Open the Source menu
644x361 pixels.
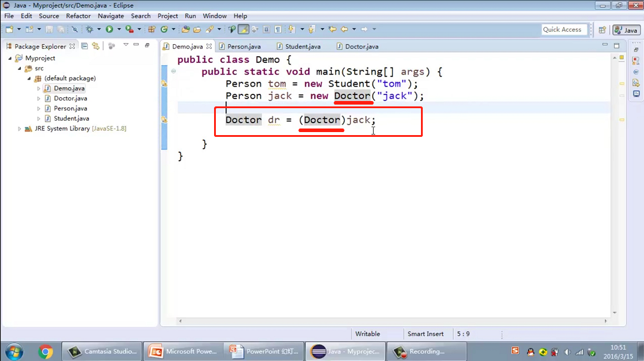(49, 16)
